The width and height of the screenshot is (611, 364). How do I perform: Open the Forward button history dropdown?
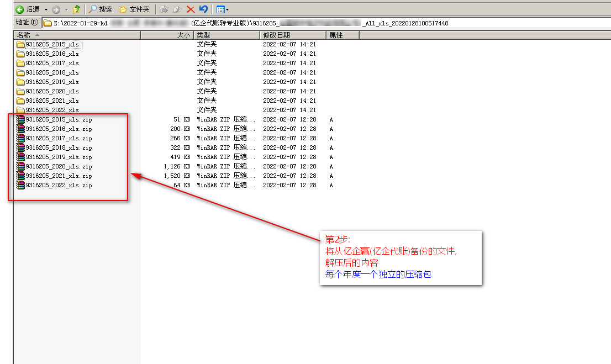click(66, 9)
